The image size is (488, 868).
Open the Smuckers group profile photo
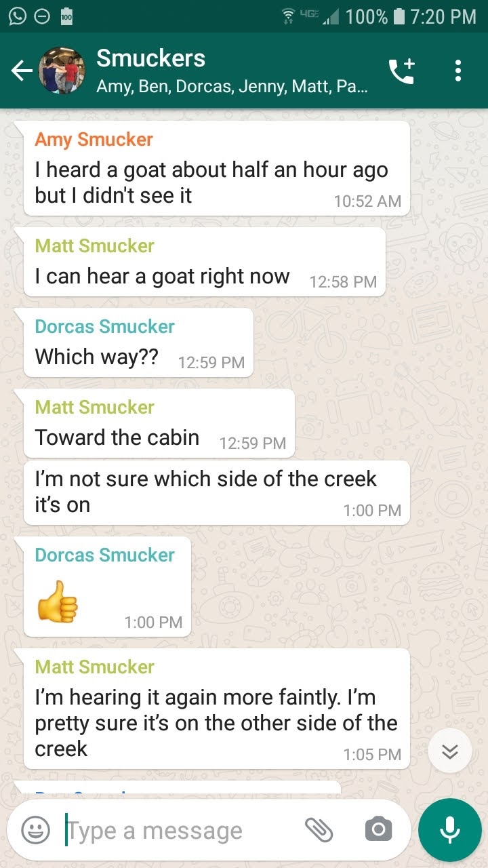click(62, 71)
